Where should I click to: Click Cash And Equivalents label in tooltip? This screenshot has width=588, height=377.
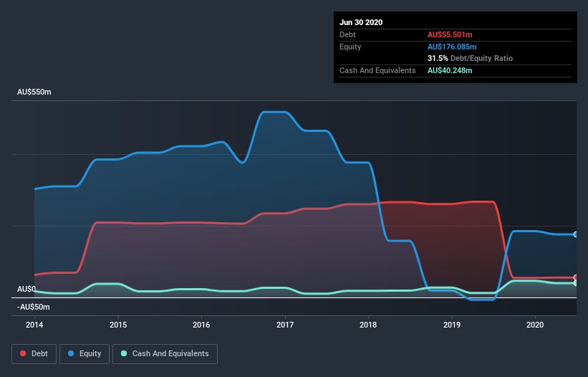click(377, 70)
